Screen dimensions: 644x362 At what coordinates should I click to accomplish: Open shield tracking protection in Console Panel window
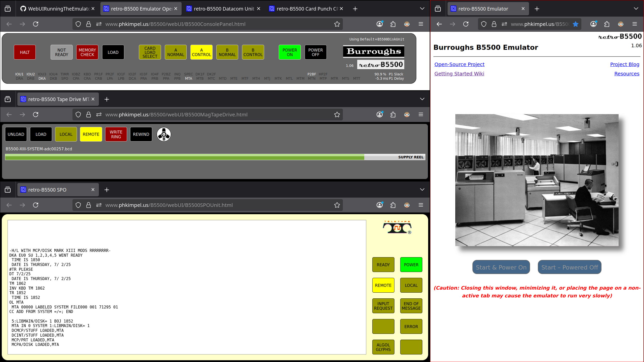[x=78, y=24]
